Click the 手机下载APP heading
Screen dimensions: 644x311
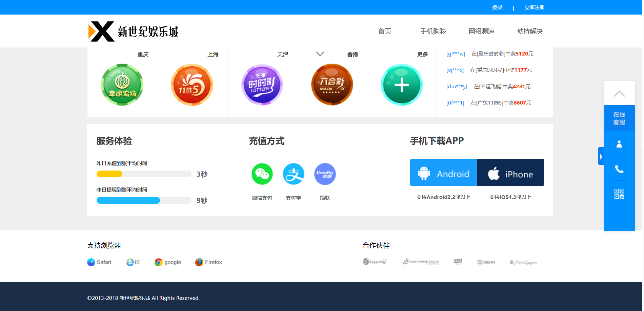click(437, 141)
